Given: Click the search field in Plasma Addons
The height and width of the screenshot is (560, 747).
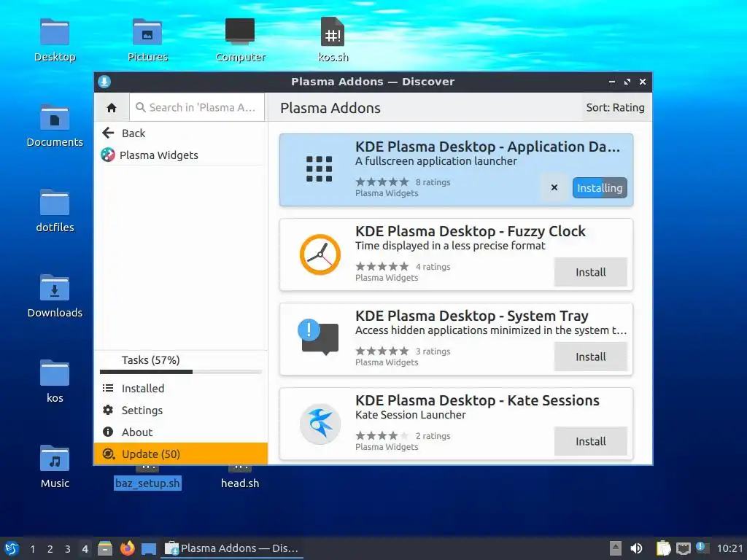Looking at the screenshot, I should point(197,108).
